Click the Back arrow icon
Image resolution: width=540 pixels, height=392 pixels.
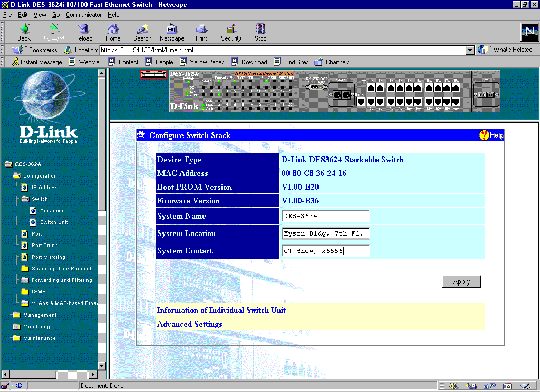pyautogui.click(x=24, y=30)
